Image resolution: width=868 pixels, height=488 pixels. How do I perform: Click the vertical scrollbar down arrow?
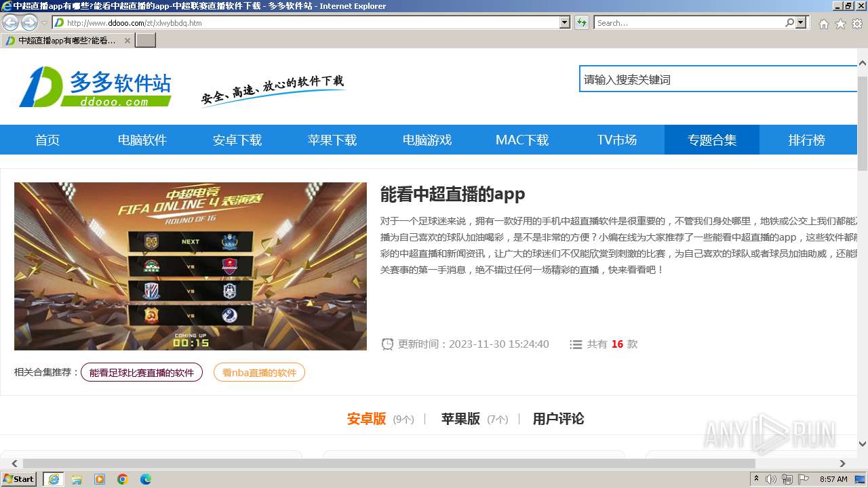863,444
